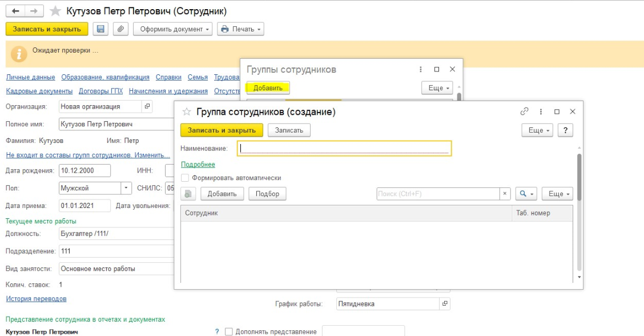The image size is (644, 336).
Task: Expand the 'Пол' gender dropdown
Action: (126, 188)
